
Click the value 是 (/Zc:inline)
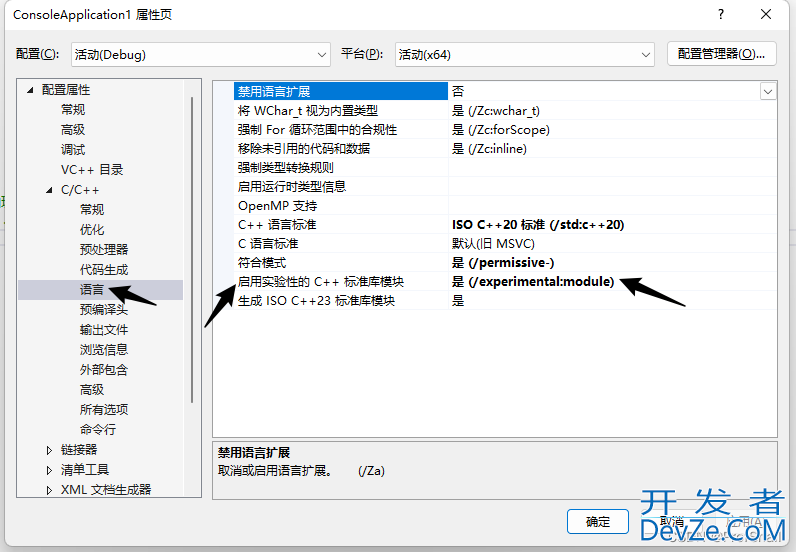[489, 148]
